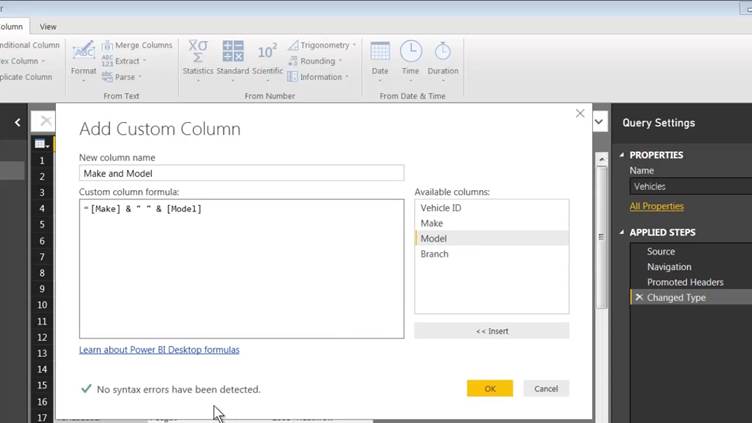Collapse the APPLIED STEPS section
Image resolution: width=752 pixels, height=423 pixels.
pyautogui.click(x=622, y=232)
